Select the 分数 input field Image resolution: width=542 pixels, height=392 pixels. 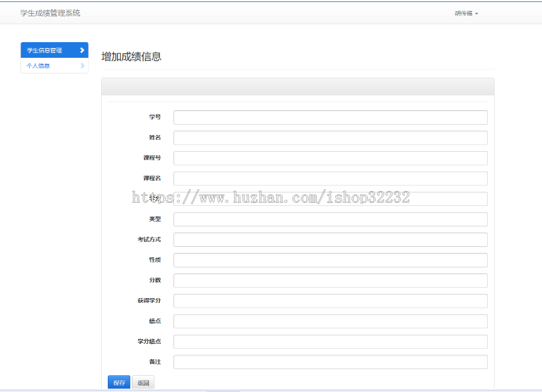pos(330,280)
